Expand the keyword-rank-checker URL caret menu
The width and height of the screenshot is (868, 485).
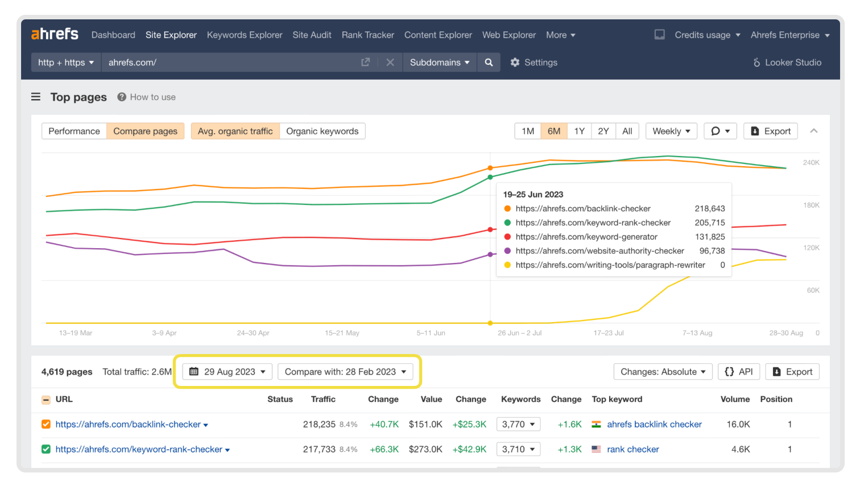pos(228,450)
